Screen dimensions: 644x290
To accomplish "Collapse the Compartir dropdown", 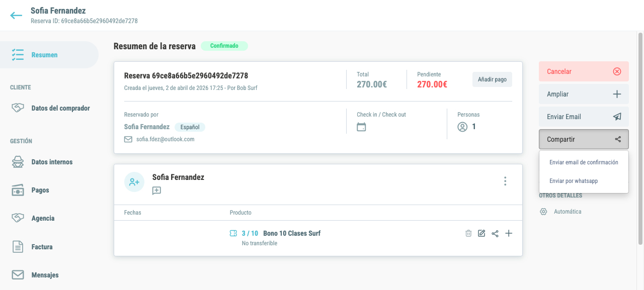I will (584, 139).
